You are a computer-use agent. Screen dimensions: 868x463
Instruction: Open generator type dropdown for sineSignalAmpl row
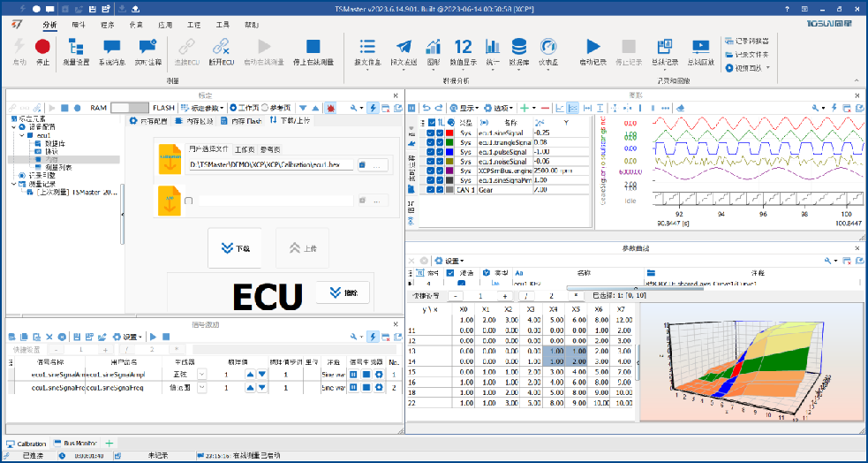[x=201, y=375]
